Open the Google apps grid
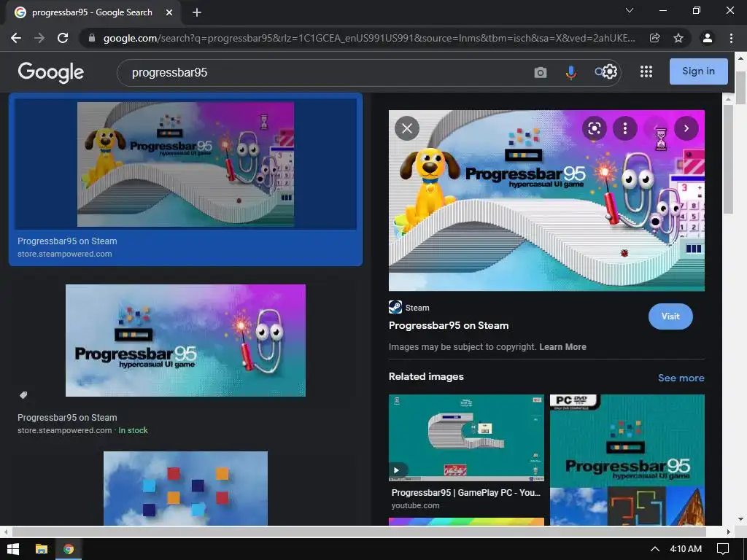Viewport: 747px width, 560px height. pos(646,71)
